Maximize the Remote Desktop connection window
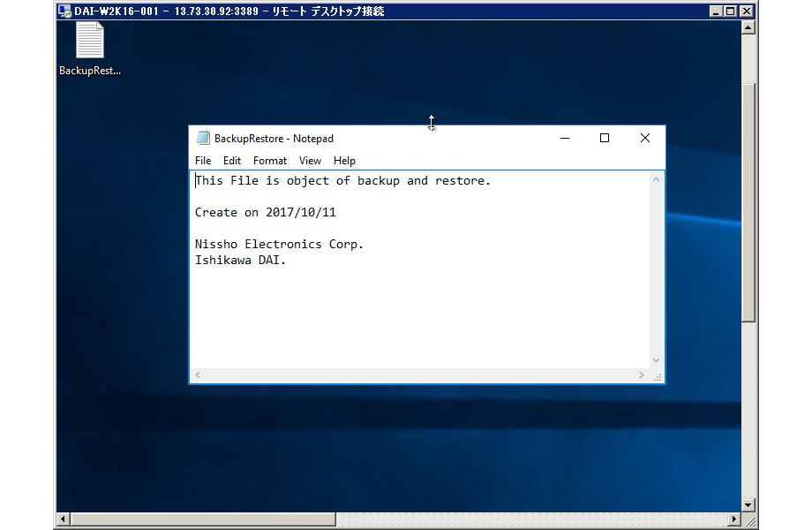 (730, 11)
